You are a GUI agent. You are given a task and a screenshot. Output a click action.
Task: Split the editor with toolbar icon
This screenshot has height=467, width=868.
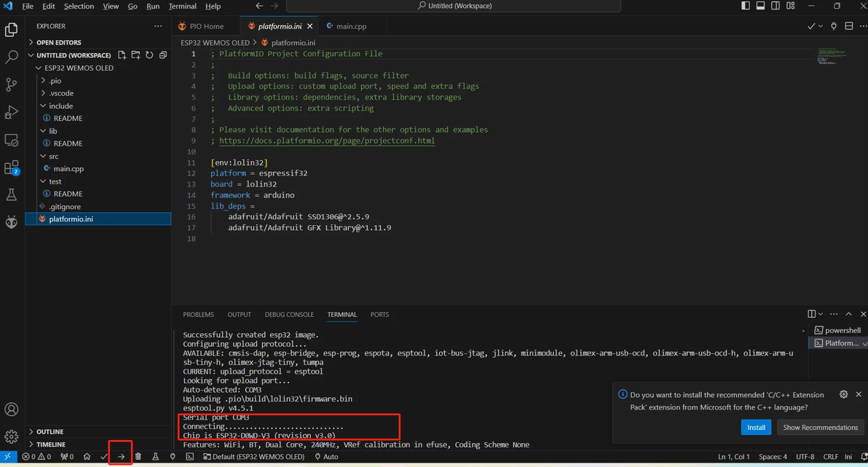pos(848,26)
